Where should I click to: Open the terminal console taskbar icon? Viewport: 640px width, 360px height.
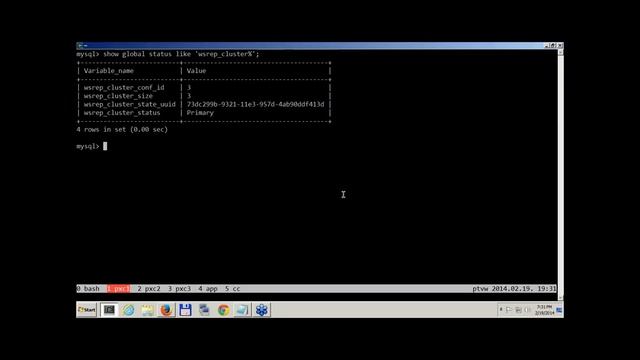(x=109, y=310)
